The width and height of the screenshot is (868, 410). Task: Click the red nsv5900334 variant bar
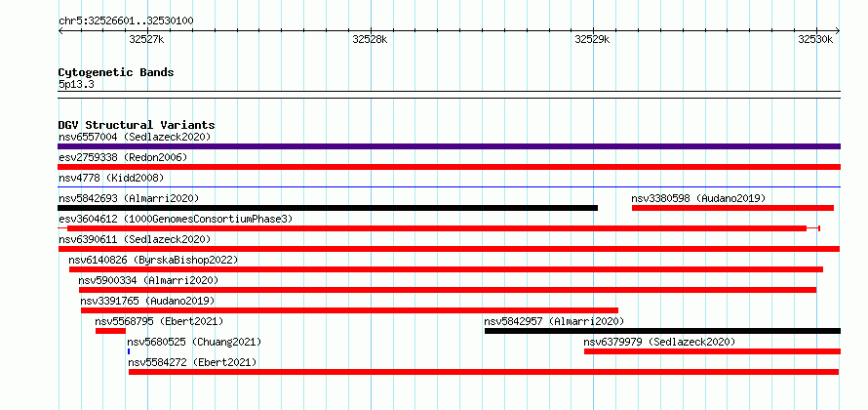(x=448, y=290)
